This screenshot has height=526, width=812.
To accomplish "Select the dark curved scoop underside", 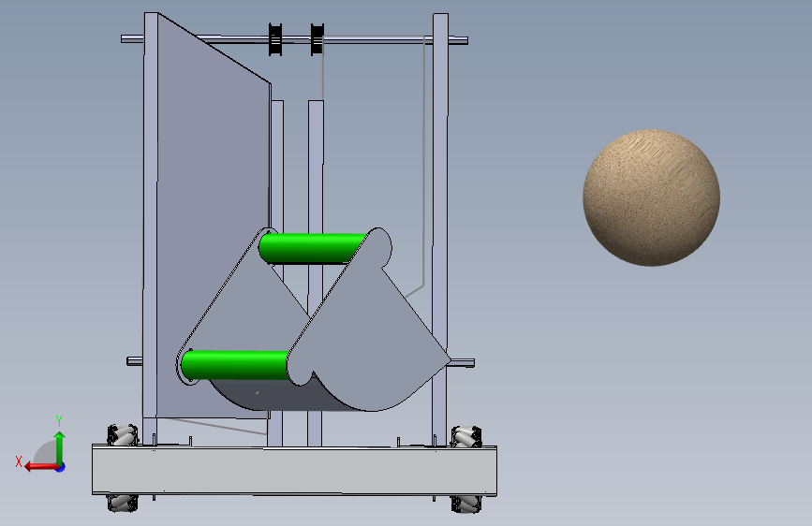I will (x=280, y=395).
